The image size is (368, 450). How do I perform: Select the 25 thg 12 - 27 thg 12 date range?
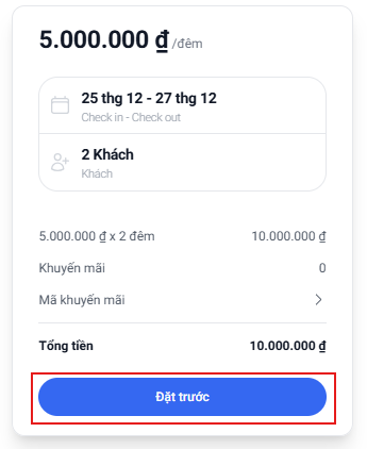[x=149, y=98]
